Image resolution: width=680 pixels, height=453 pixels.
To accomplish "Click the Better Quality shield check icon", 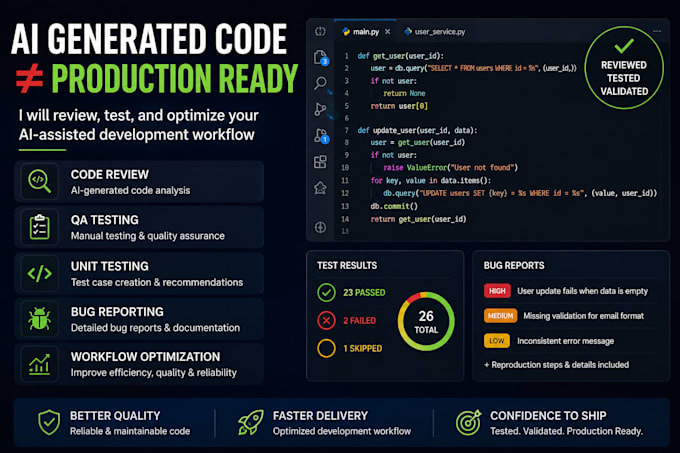I will tap(49, 422).
